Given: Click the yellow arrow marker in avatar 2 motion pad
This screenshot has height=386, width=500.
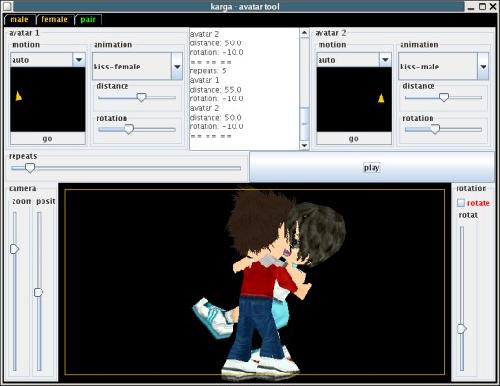Looking at the screenshot, I should [381, 98].
